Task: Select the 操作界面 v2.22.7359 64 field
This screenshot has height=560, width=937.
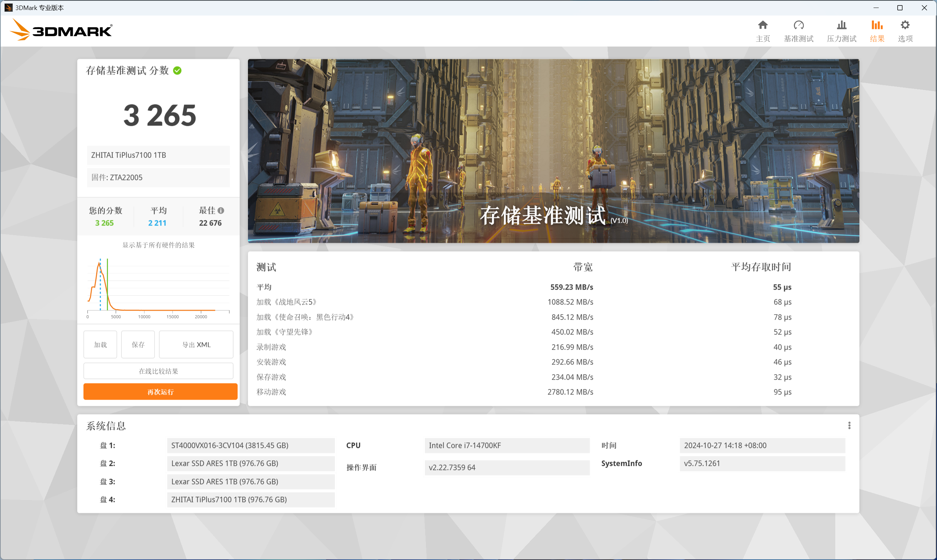Action: coord(507,468)
